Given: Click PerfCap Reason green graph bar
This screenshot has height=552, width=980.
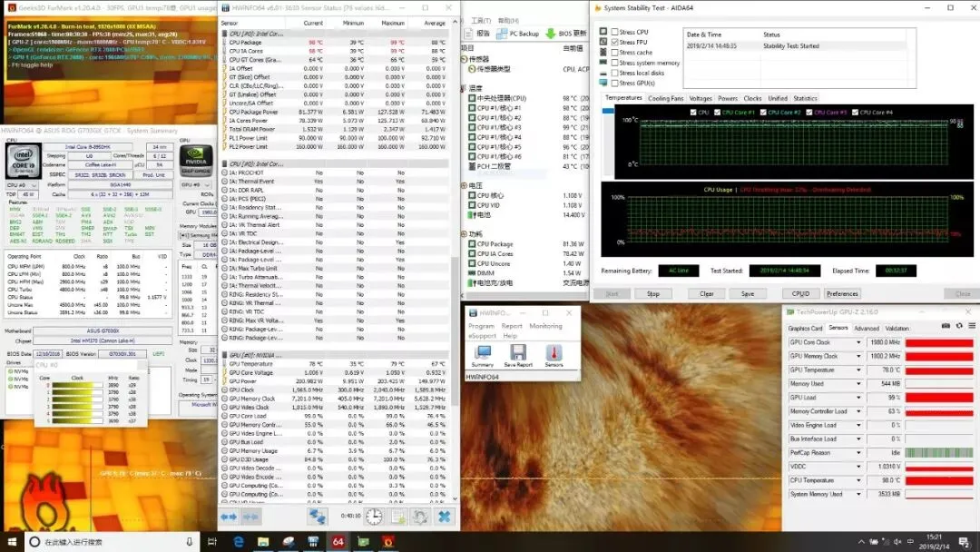Looking at the screenshot, I should [939, 453].
